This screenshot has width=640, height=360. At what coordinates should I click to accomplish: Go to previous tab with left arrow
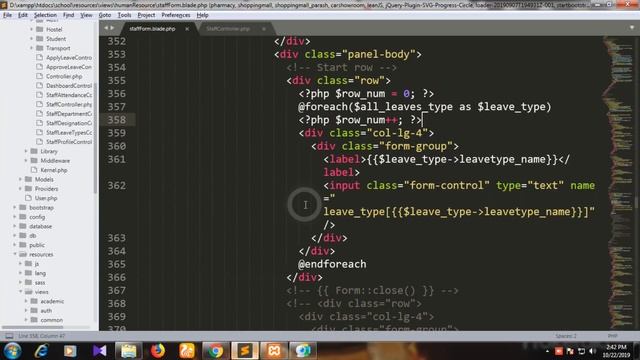[x=106, y=28]
